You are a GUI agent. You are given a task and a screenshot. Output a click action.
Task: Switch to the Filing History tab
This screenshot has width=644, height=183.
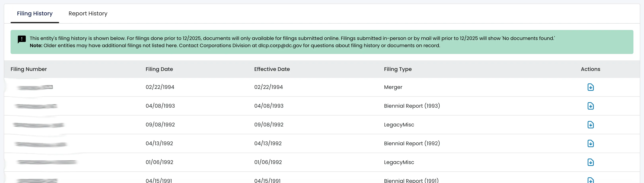pos(35,14)
